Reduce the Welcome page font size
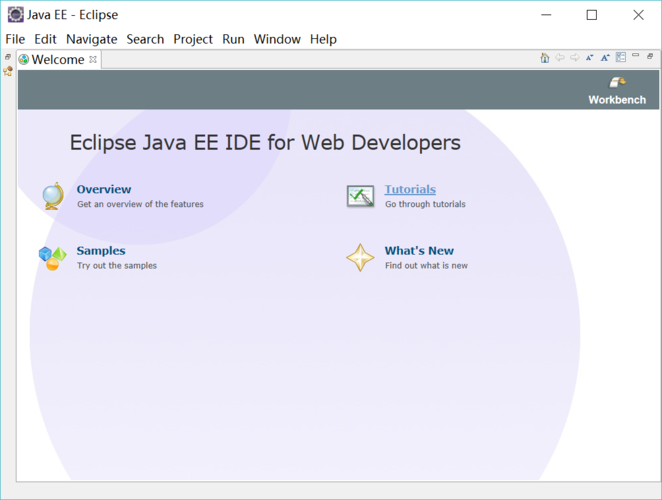Screen dimensions: 662x500 point(590,58)
